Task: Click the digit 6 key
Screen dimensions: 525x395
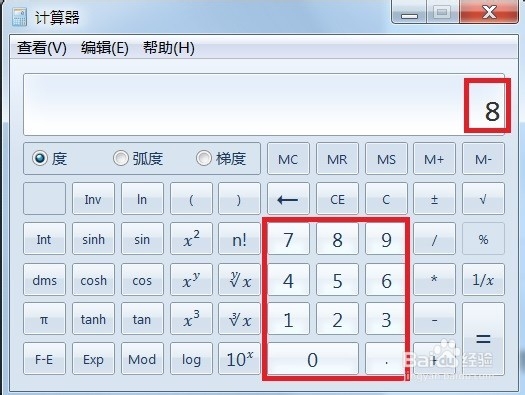Action: pyautogui.click(x=385, y=280)
